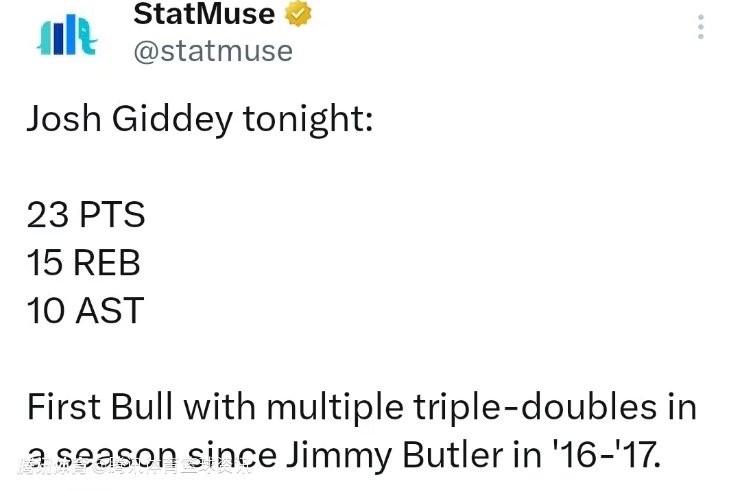Select the 10 AST stat line
The height and width of the screenshot is (490, 732).
click(85, 311)
